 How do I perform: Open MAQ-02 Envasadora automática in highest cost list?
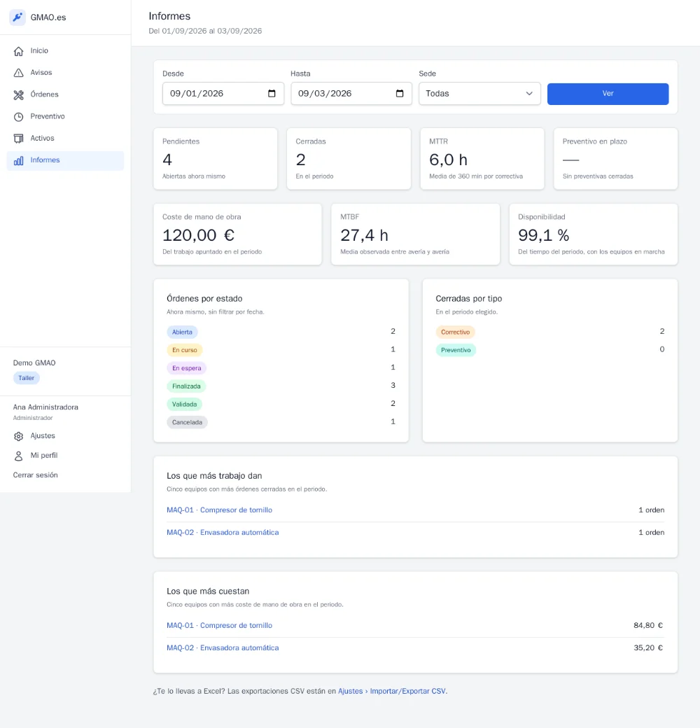[x=223, y=647]
